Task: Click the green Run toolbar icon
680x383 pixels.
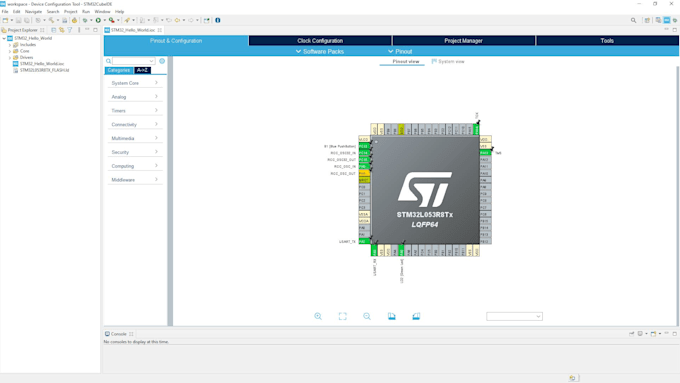Action: [98, 20]
